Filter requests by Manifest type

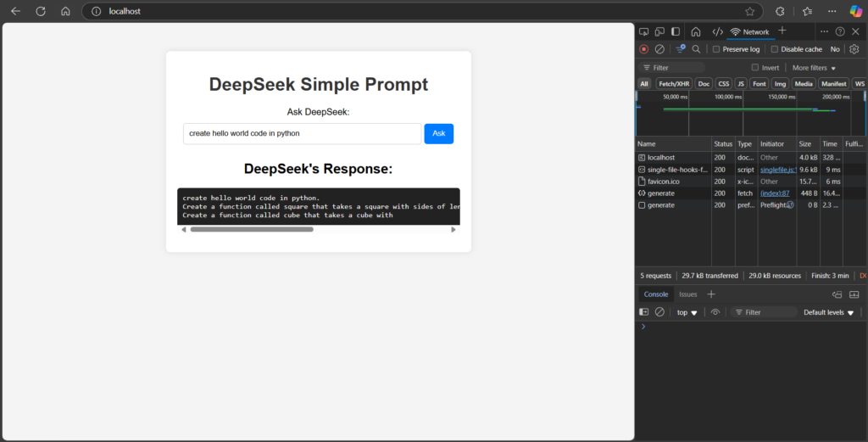pyautogui.click(x=834, y=84)
